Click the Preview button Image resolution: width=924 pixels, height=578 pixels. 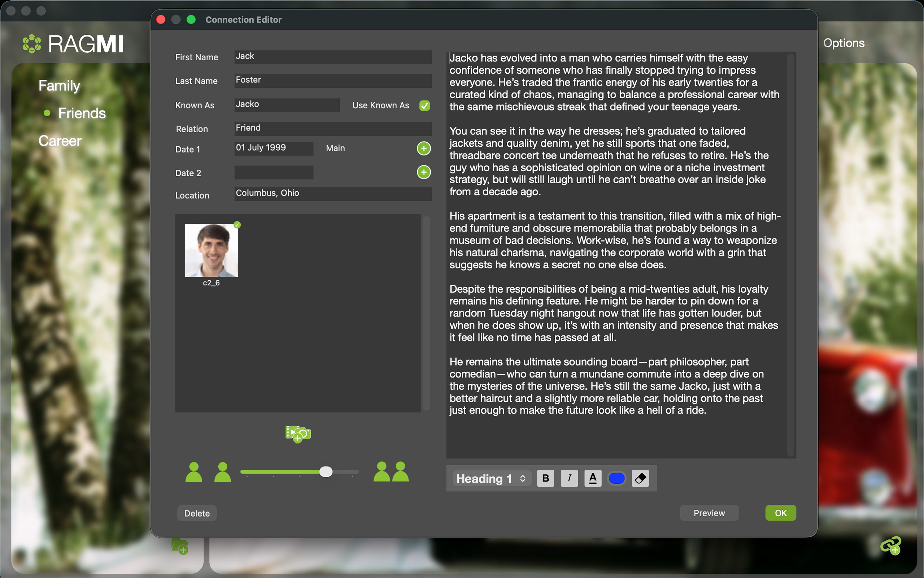tap(709, 513)
